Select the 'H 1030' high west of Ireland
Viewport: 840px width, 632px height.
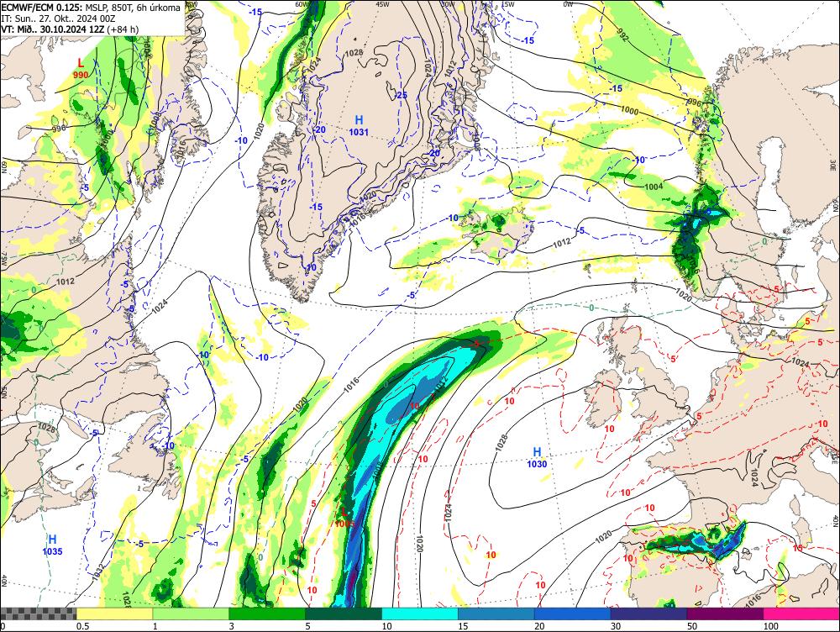click(537, 458)
